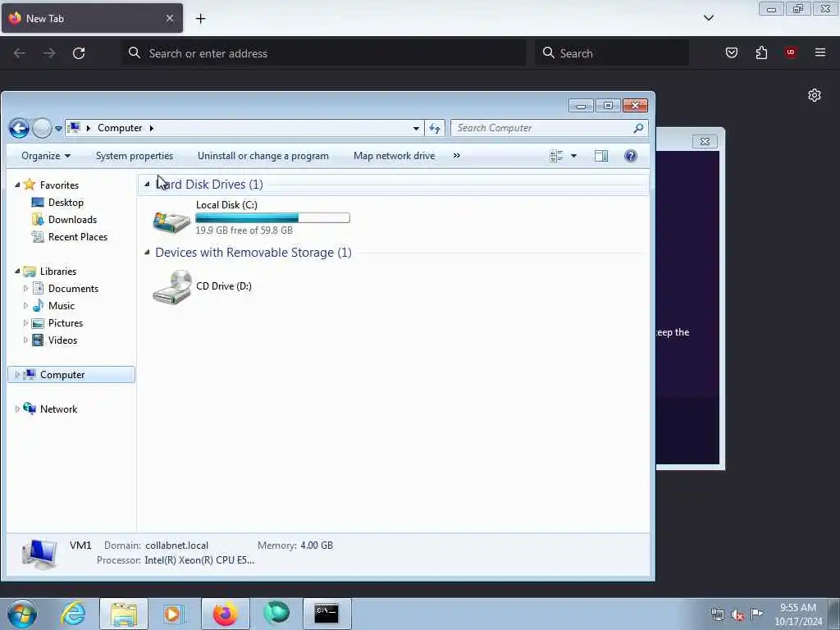Screen dimensions: 840x630
Task: Click Uninstall or change a program
Action: 263,156
